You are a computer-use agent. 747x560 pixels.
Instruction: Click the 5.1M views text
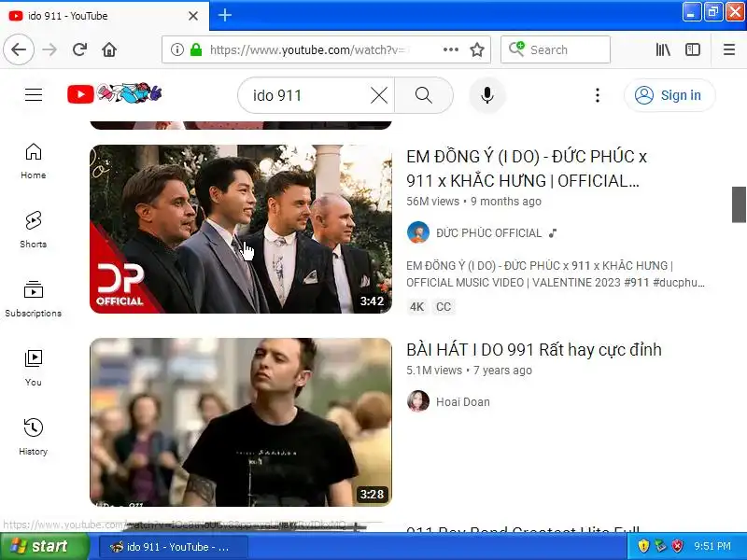tap(434, 371)
